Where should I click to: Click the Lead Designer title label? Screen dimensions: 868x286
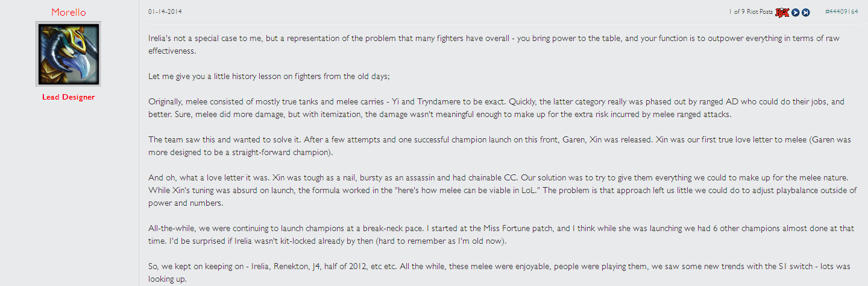[68, 97]
